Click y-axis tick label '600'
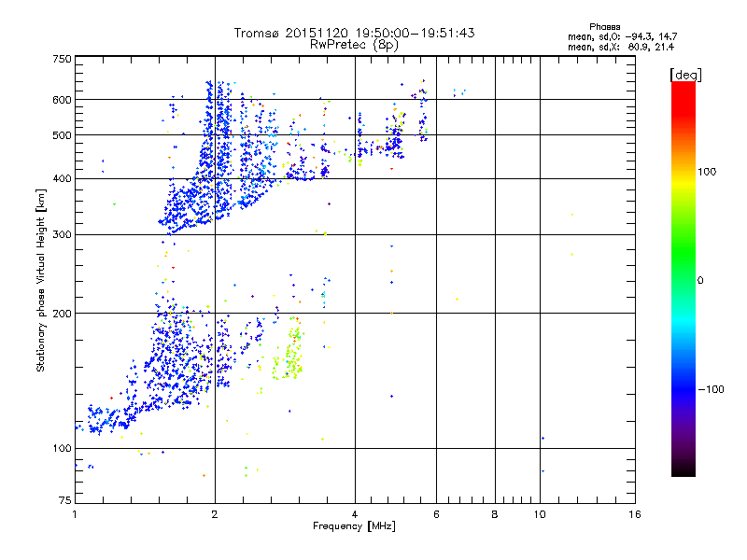747x560 pixels. [62, 100]
